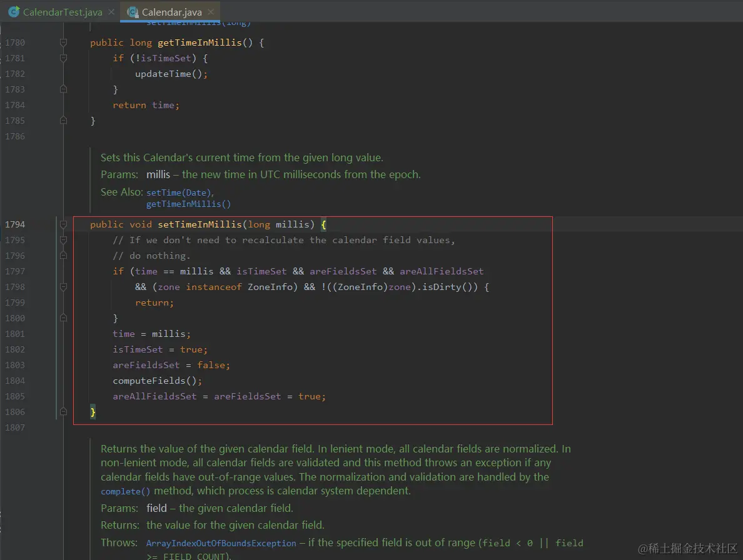Click the Calendar.java file icon
The height and width of the screenshot is (560, 743).
(x=133, y=12)
